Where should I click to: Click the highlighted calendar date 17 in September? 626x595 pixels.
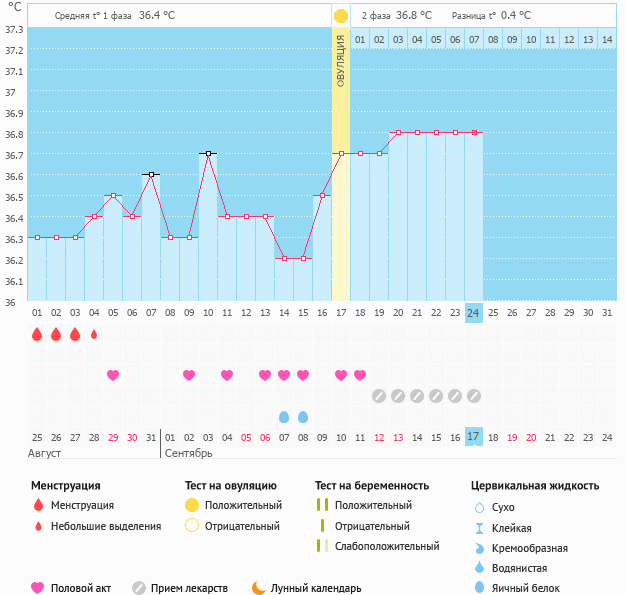point(474,437)
